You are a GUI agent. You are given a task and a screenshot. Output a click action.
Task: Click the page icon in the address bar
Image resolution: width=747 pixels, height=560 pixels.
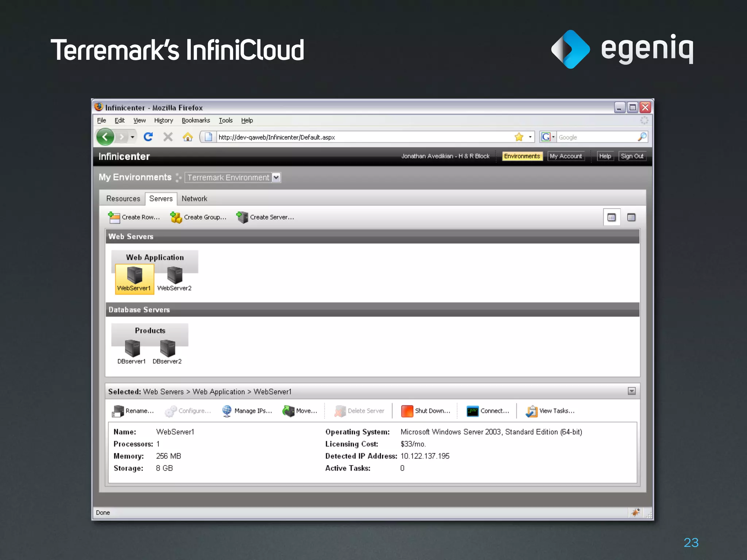208,137
